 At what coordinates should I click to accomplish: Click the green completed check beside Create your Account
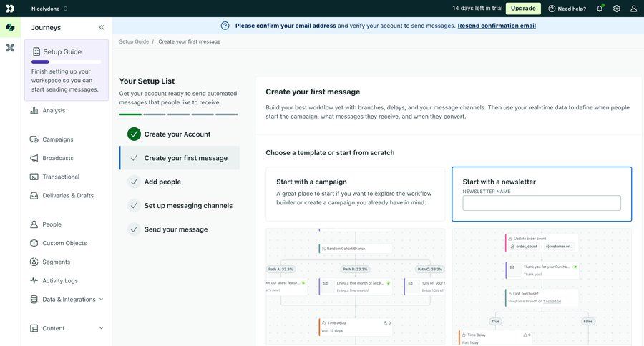[x=134, y=134]
